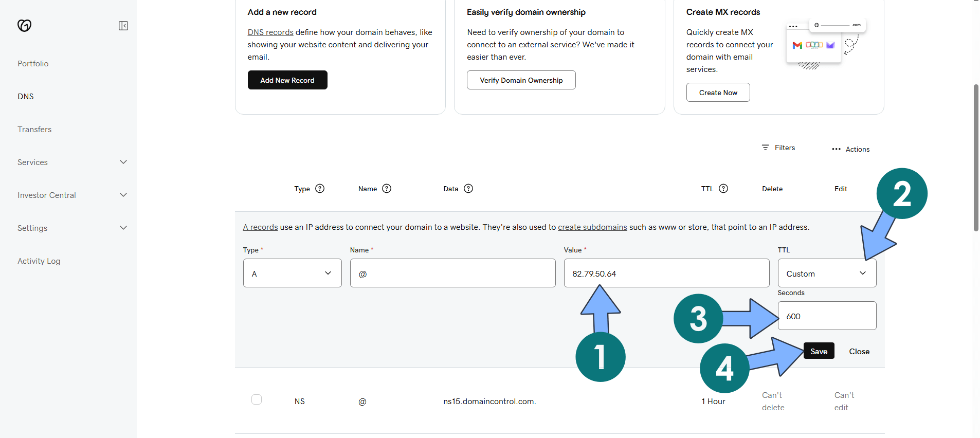
Task: Close the record editor
Action: coord(859,352)
